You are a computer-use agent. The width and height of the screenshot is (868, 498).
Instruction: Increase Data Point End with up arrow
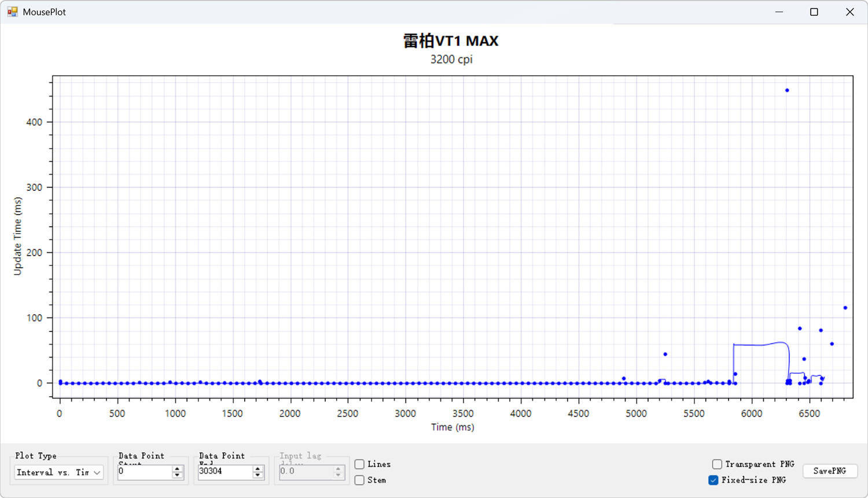[258, 469]
